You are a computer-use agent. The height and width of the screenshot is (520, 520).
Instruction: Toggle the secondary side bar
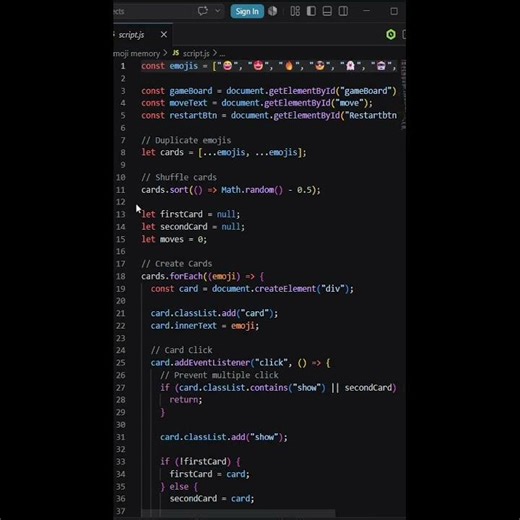(343, 11)
